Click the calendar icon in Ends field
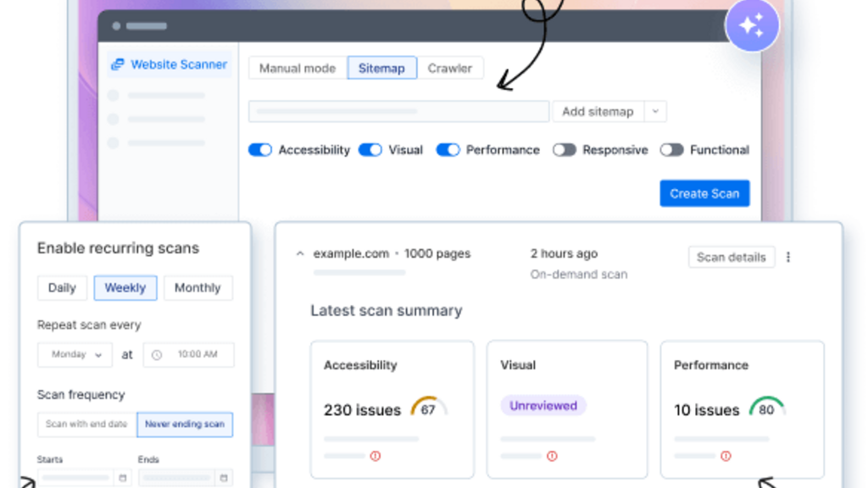868x488 pixels. [224, 479]
